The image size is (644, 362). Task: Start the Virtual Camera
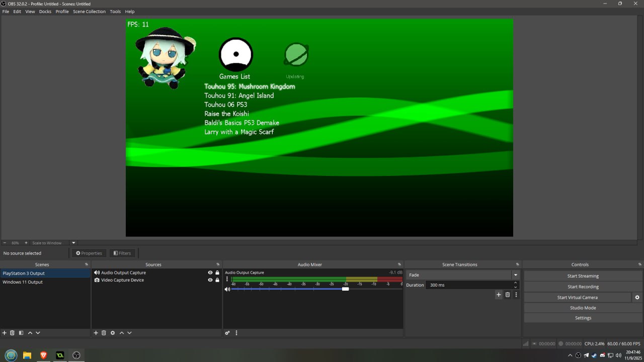pyautogui.click(x=578, y=297)
